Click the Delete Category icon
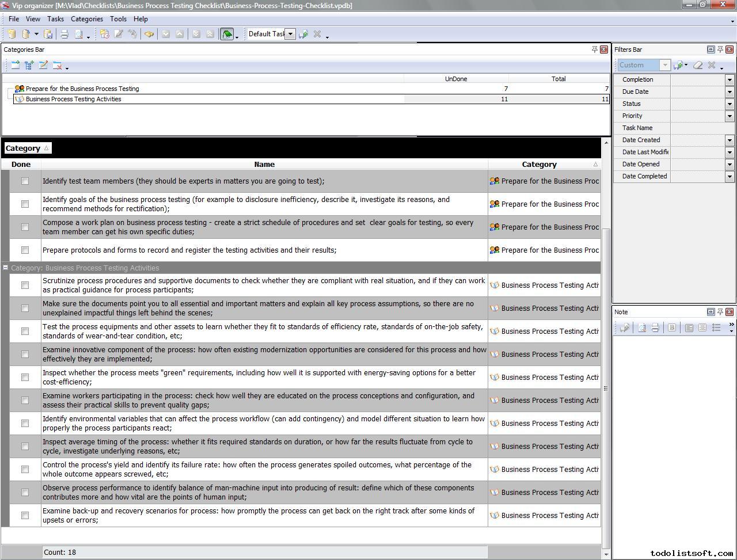Viewport: 737px width, 560px height. point(57,66)
